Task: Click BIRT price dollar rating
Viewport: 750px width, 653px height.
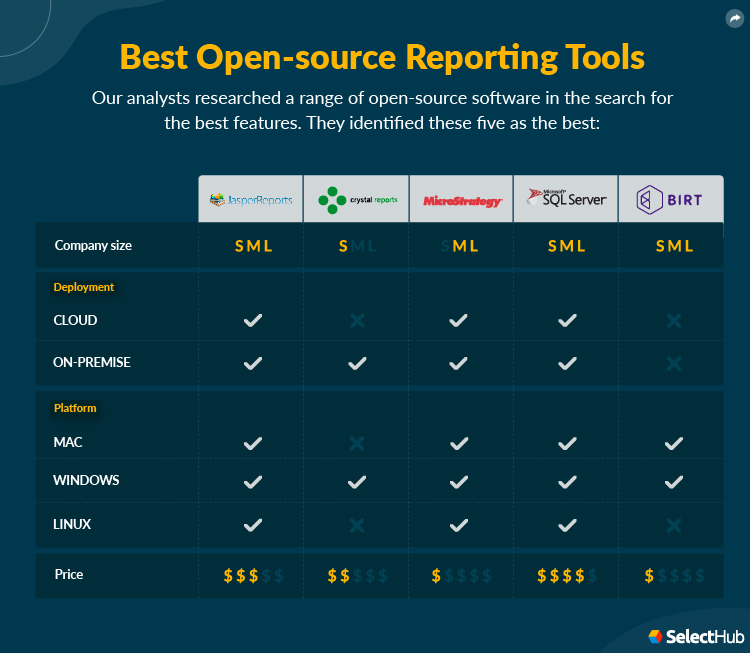Action: pos(674,576)
